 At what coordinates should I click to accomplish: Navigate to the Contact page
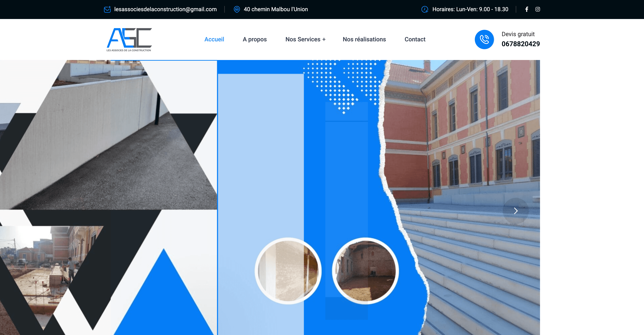coord(415,39)
